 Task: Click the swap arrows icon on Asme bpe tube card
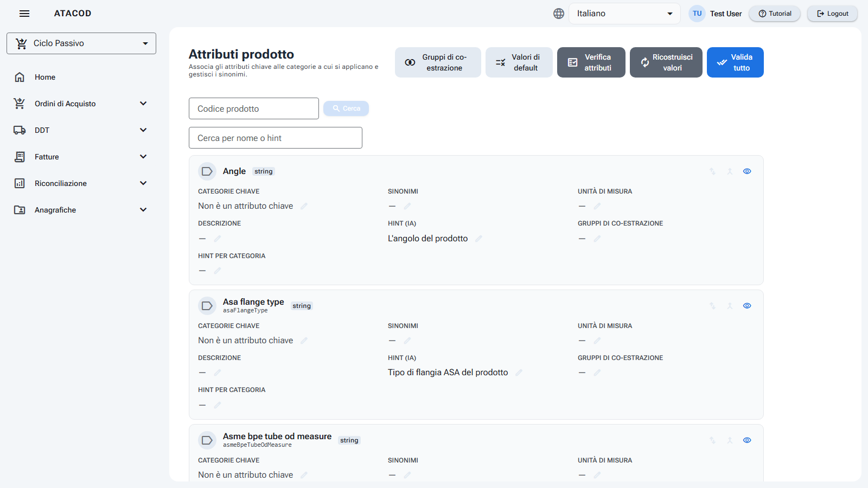click(712, 440)
